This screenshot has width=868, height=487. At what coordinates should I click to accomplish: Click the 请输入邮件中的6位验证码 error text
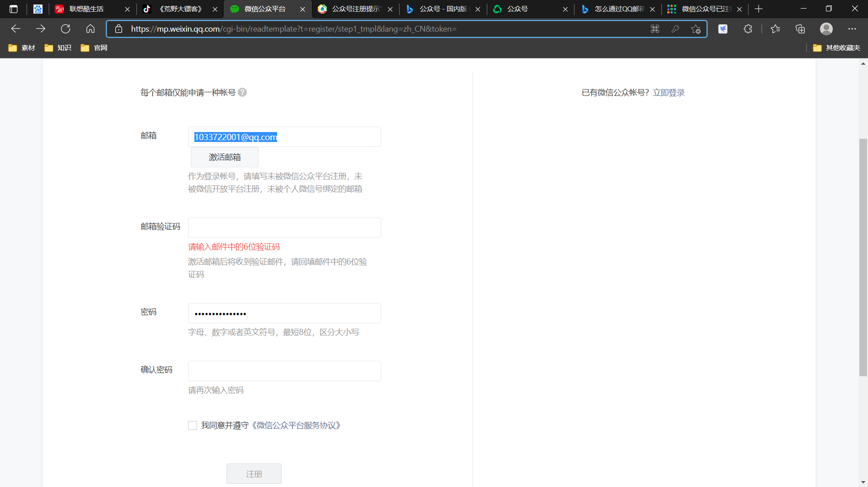(234, 247)
